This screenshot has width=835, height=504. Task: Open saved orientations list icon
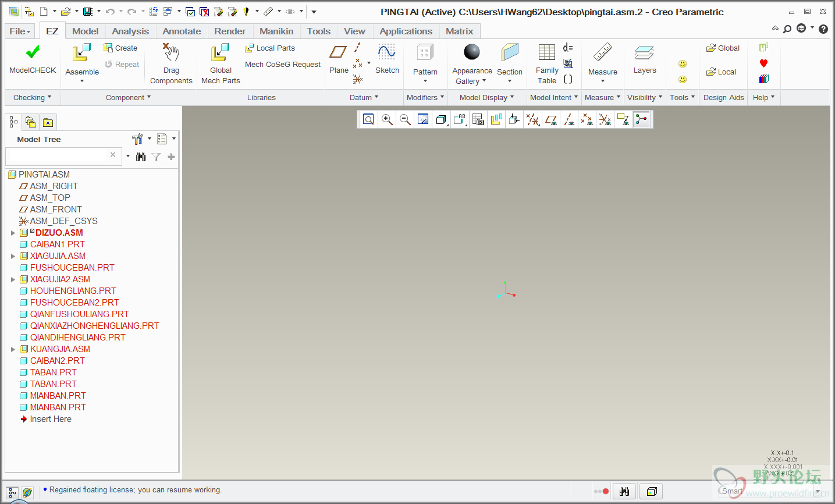[x=460, y=119]
